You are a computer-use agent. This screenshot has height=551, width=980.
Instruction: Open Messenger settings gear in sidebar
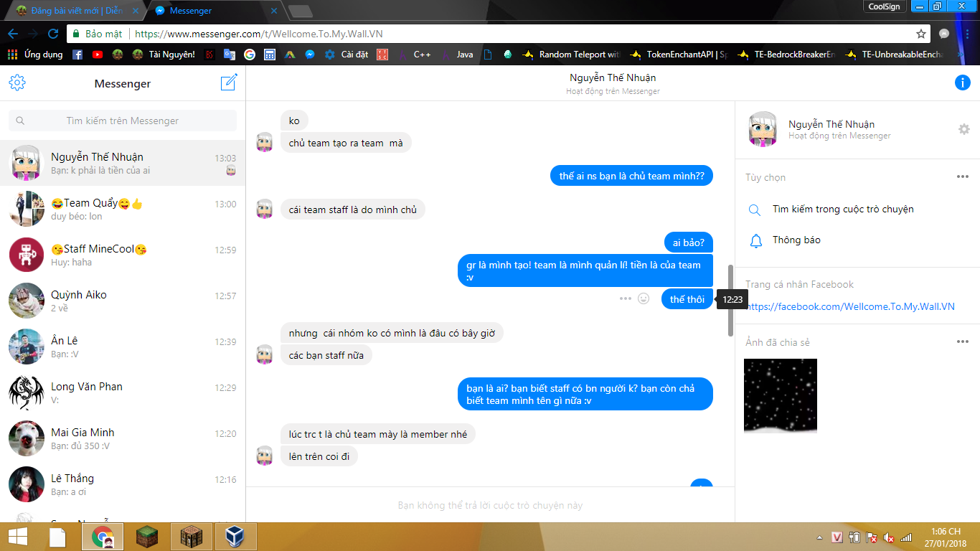coord(17,83)
